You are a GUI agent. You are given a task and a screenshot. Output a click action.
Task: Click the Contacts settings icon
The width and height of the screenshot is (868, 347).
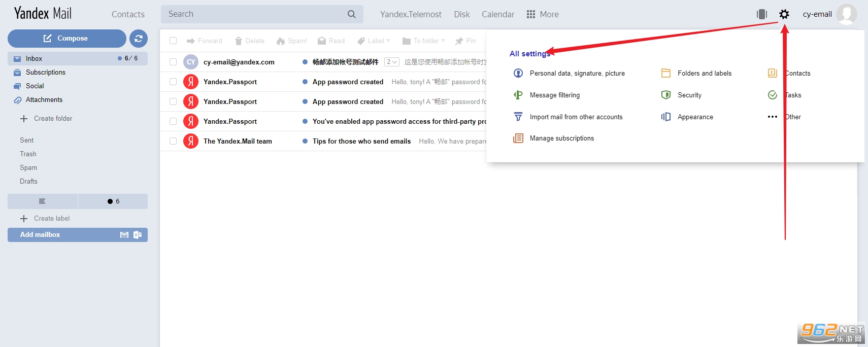[773, 73]
